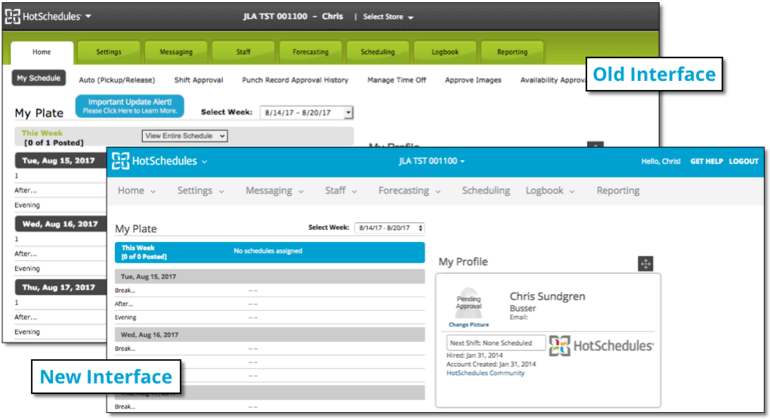Click Change Picture link
This screenshot has height=419, width=770.
(x=468, y=325)
